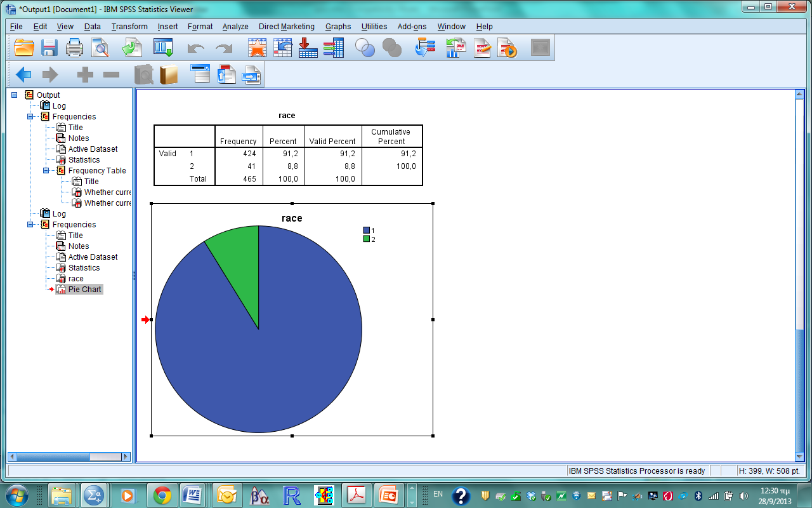The image size is (812, 508).
Task: Collapse the outline with the minus icon
Action: click(111, 75)
